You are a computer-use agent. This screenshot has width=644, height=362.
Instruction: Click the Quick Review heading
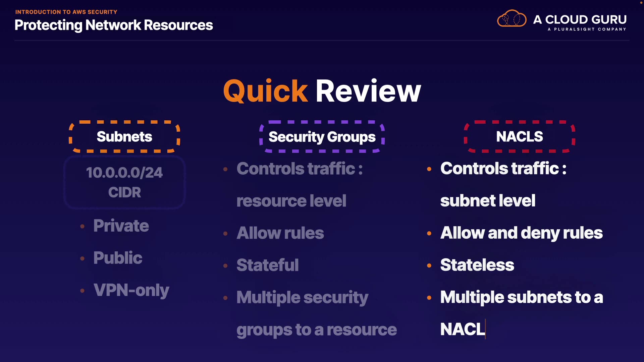coord(322,91)
